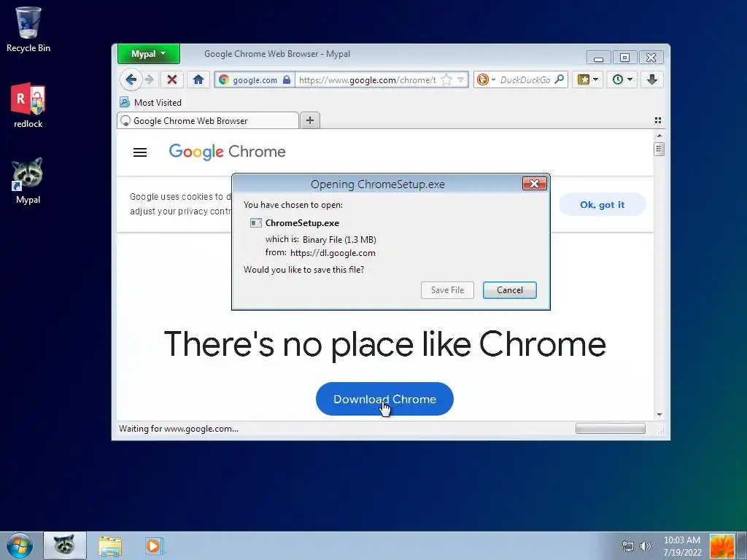
Task: Go back with the Back arrow
Action: click(131, 79)
